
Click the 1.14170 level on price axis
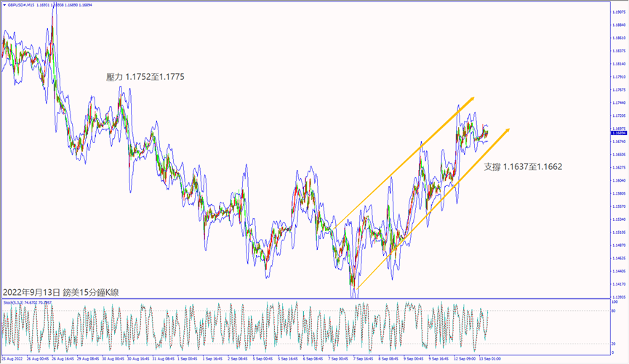click(x=619, y=284)
